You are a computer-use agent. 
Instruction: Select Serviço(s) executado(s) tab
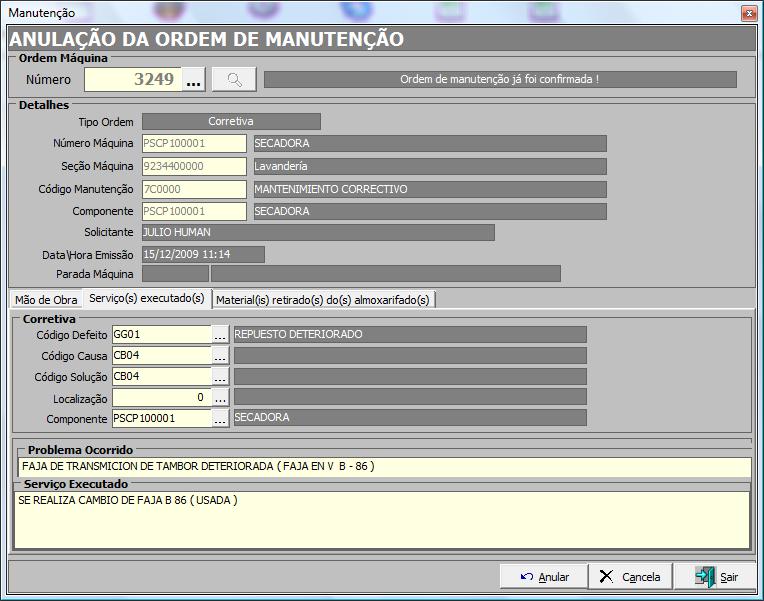(147, 298)
